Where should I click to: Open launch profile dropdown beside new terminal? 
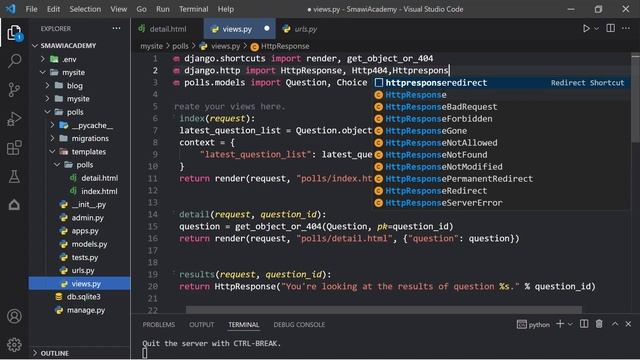(570, 324)
